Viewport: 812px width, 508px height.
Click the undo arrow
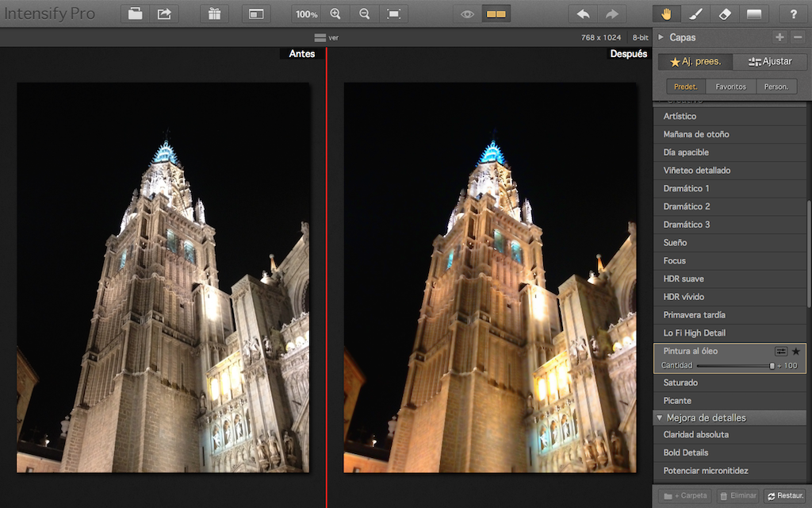(583, 14)
